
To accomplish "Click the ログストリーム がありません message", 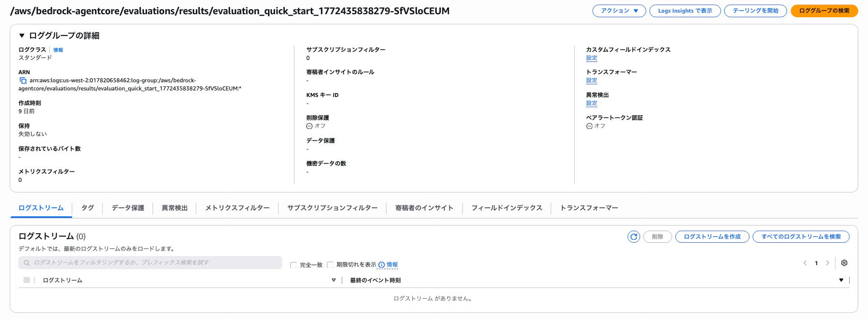I will click(433, 299).
